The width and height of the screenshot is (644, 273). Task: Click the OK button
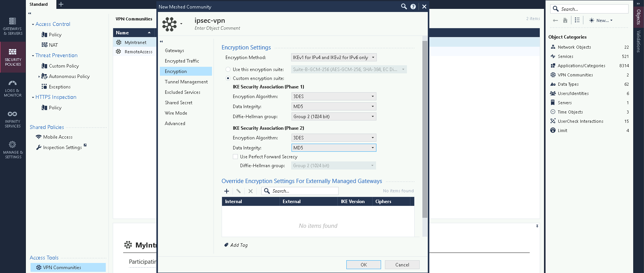363,265
